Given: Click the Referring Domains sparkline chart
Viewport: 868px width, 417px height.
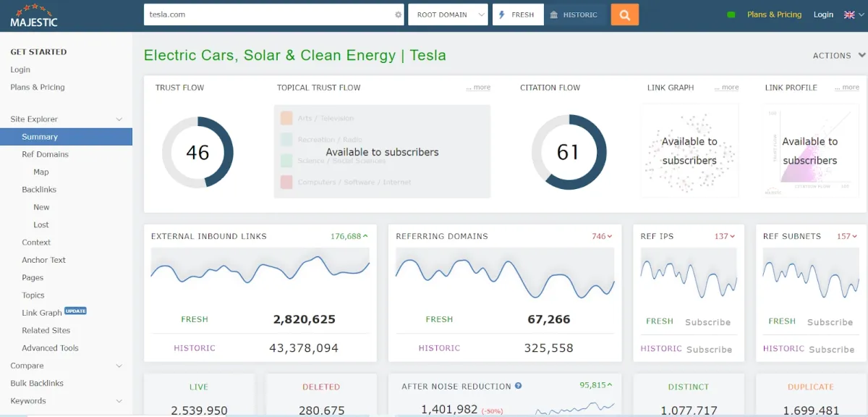Looking at the screenshot, I should tap(505, 274).
